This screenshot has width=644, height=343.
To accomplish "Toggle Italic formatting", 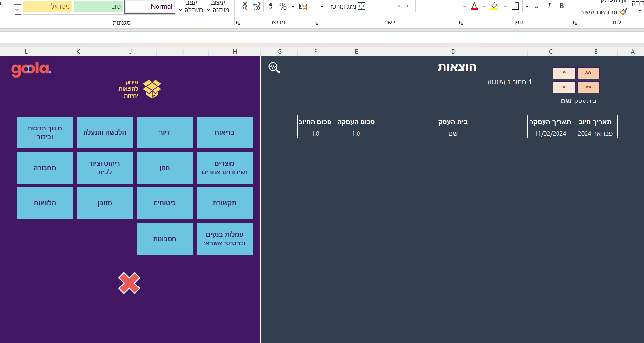I will 549,6.
